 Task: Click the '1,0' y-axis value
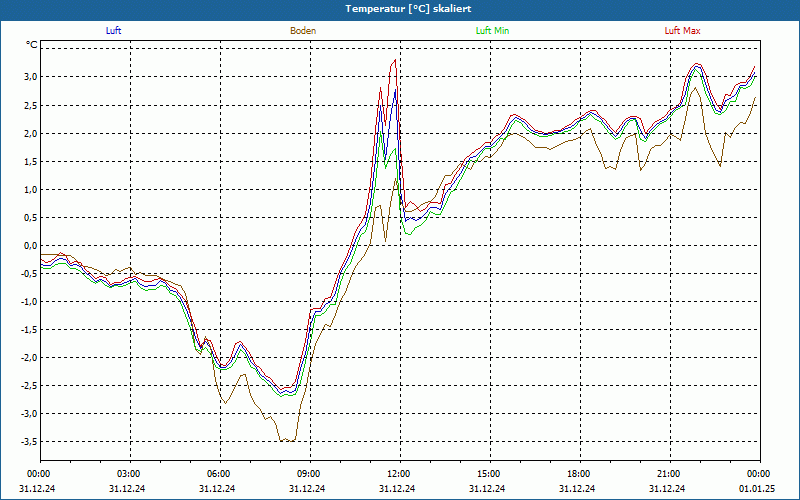click(32, 189)
